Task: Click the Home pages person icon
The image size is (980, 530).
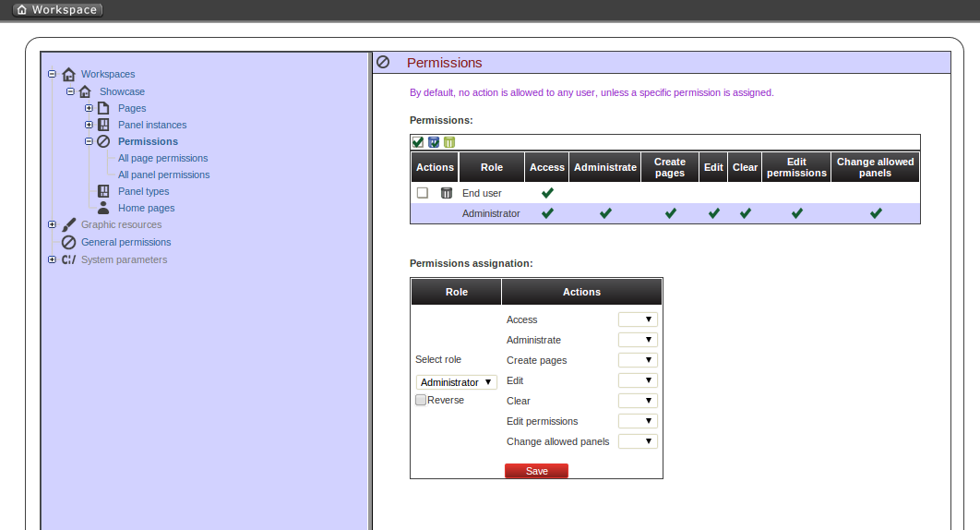Action: [103, 208]
